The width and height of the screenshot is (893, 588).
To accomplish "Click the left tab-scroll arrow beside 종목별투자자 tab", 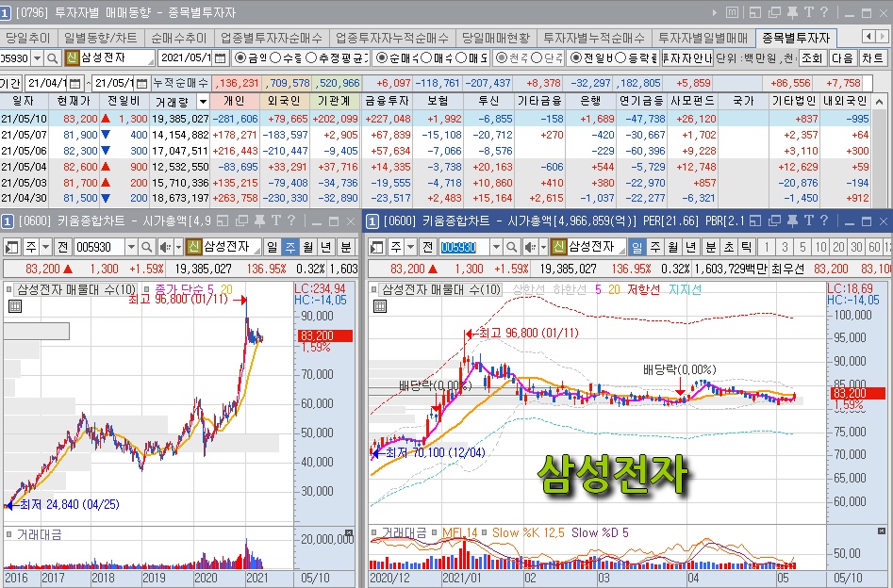I will coord(868,37).
